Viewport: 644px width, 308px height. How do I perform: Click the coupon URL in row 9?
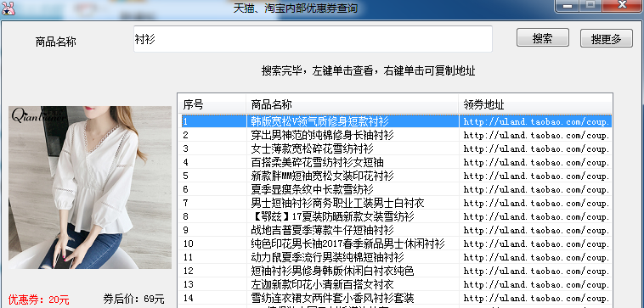[x=536, y=231]
